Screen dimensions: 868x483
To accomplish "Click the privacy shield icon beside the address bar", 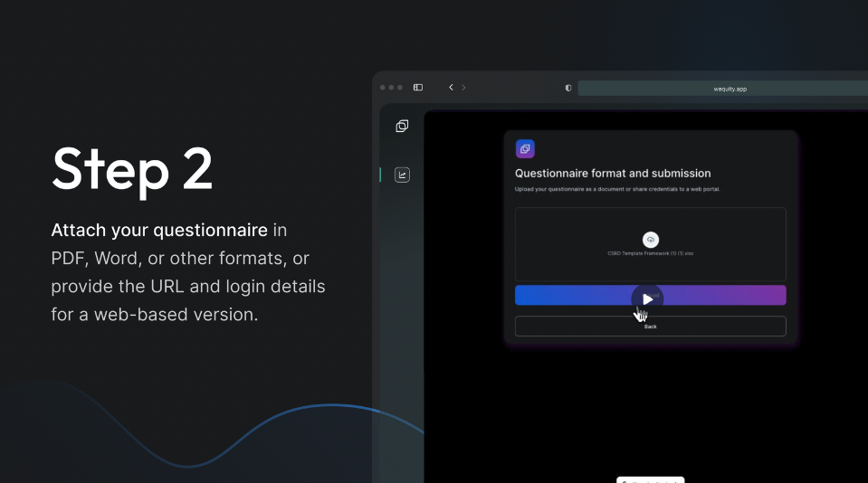I will coord(568,88).
